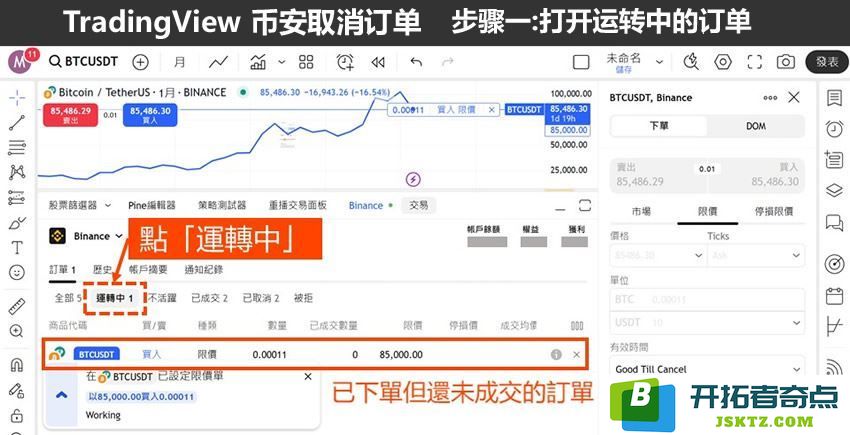
Task: Switch to 帳戶摘要 tab
Action: click(148, 270)
